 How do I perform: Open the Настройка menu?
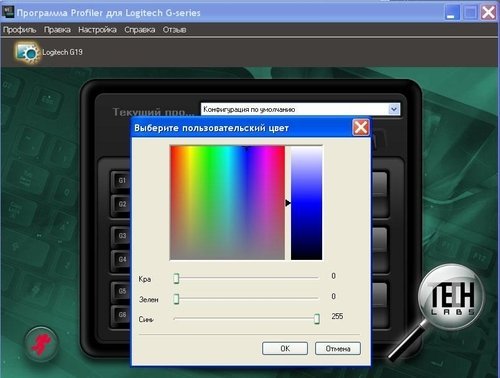click(x=97, y=30)
